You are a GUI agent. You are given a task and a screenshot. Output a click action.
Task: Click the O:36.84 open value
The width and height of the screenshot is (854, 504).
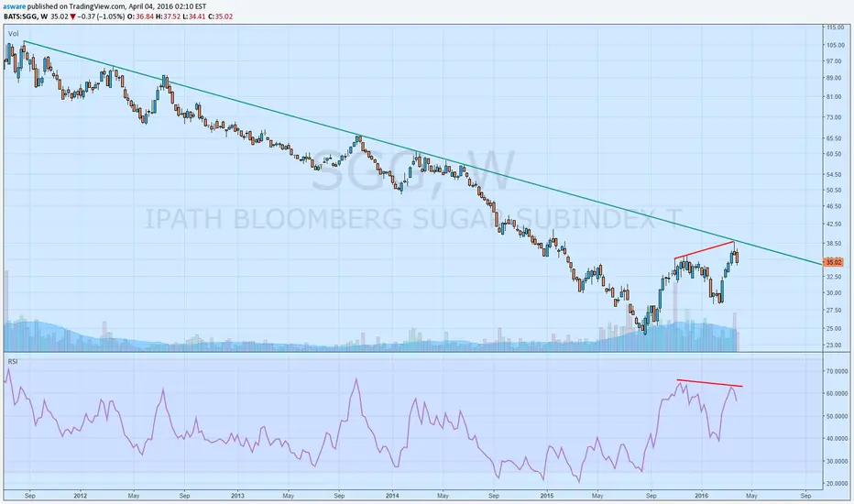tap(140, 16)
